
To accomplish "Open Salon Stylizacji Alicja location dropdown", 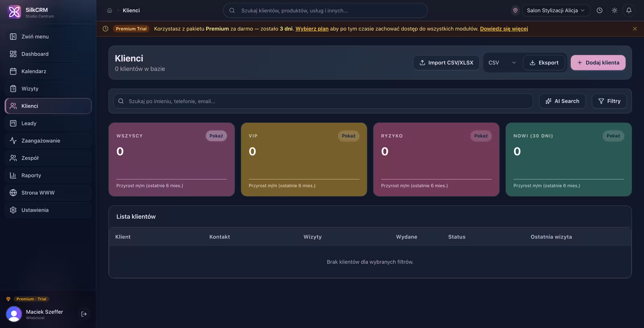I will (x=556, y=10).
